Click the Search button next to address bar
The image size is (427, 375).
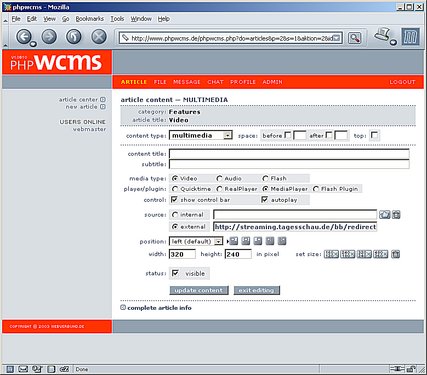pos(355,38)
